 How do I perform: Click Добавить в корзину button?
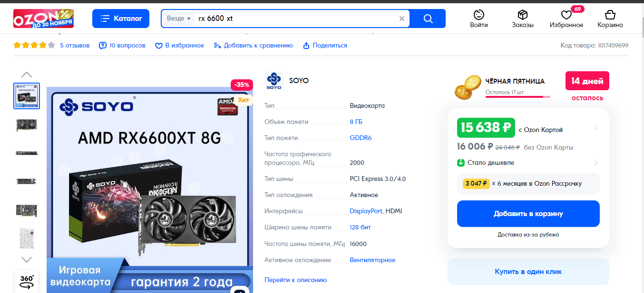528,214
